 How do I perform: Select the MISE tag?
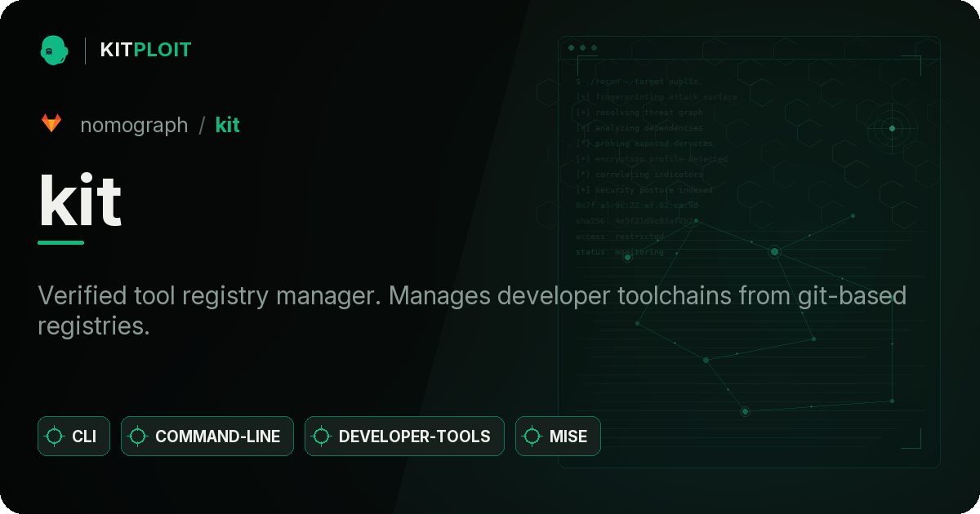[x=558, y=436]
